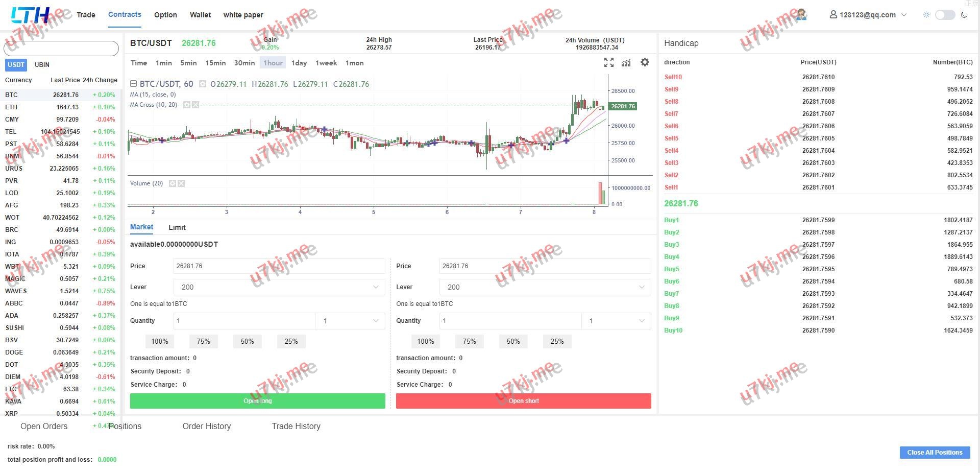
Task: Expand the open long Lever dropdown
Action: tap(279, 287)
